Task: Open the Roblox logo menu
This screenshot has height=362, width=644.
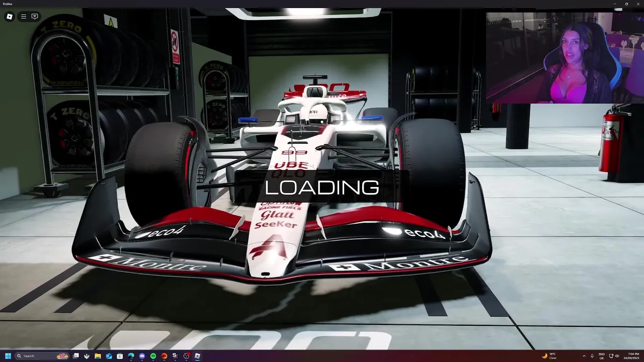Action: (x=9, y=17)
